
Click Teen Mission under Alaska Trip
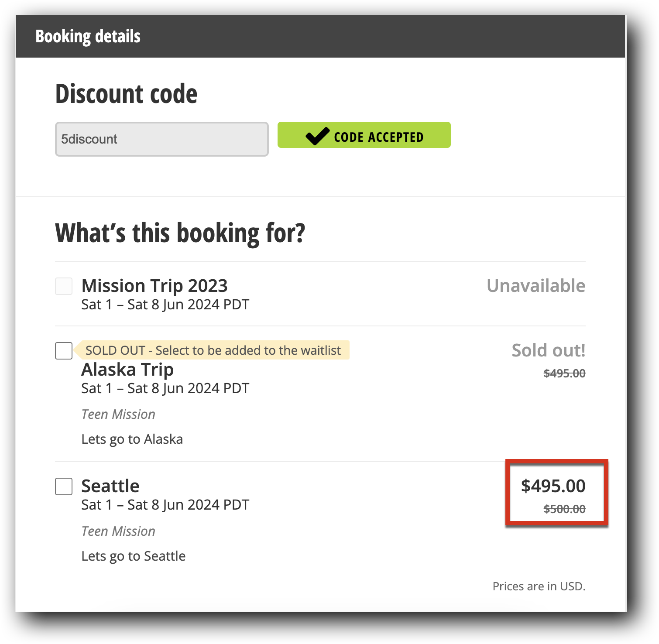[118, 414]
